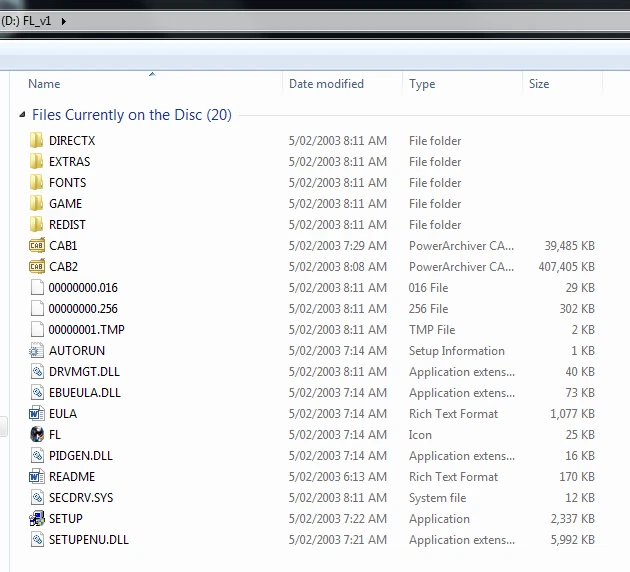Select the FONTS folder name
The height and width of the screenshot is (572, 630).
(x=68, y=182)
